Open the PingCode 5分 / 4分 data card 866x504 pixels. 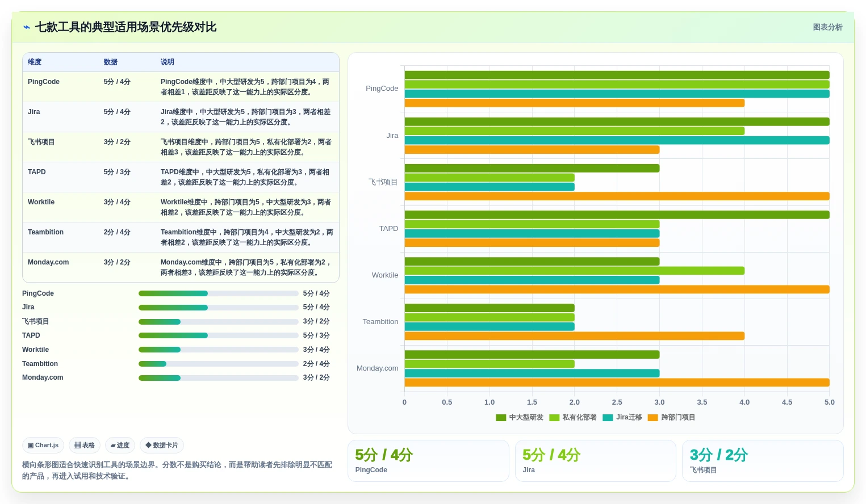pos(428,461)
